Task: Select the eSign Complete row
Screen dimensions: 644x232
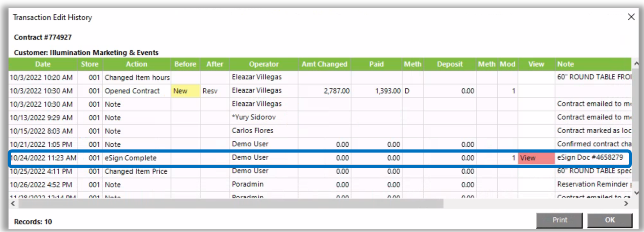Action: 130,158
